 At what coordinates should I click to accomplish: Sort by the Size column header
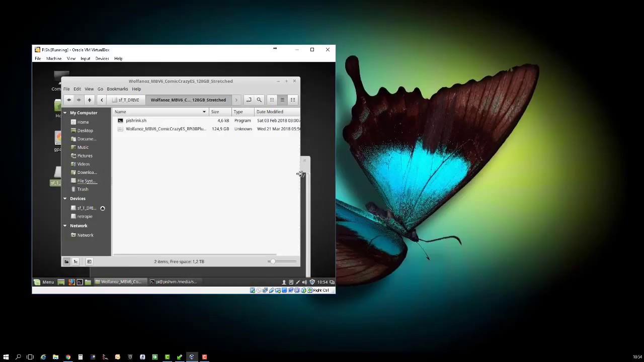click(220, 112)
